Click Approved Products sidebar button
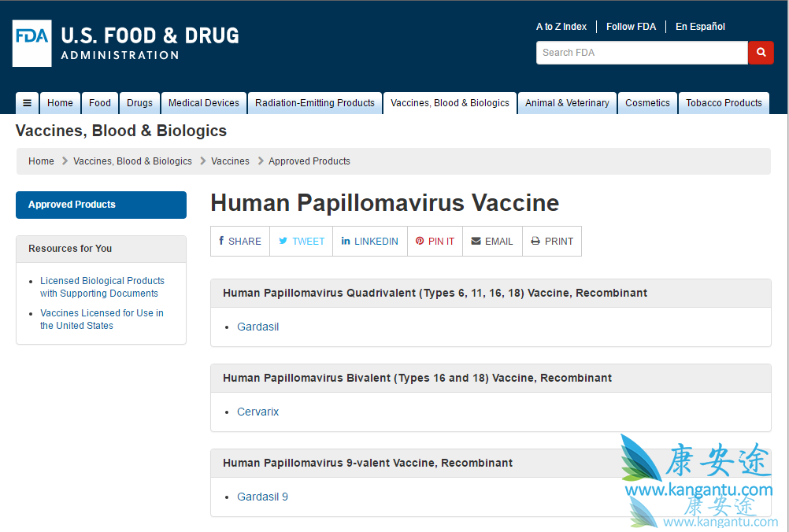Viewport: 789px width, 532px height. (101, 205)
